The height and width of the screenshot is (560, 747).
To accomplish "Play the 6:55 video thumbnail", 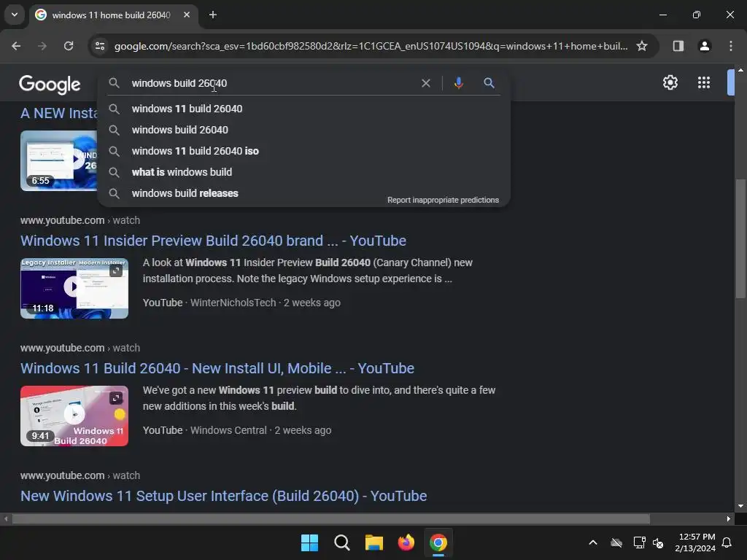I will (58, 161).
